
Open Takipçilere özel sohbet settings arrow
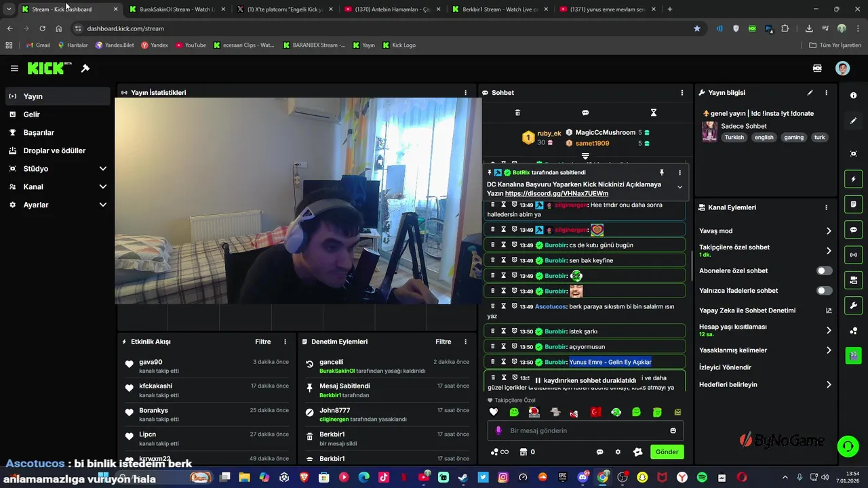829,251
